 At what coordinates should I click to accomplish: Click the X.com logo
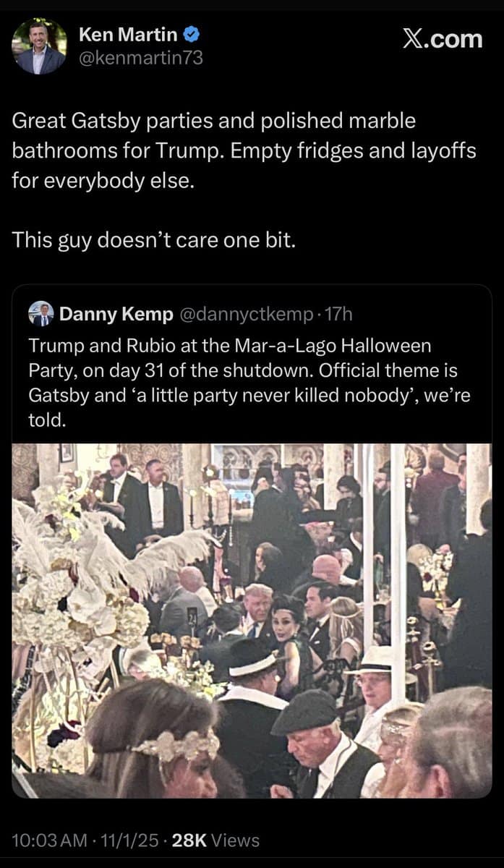(x=441, y=40)
